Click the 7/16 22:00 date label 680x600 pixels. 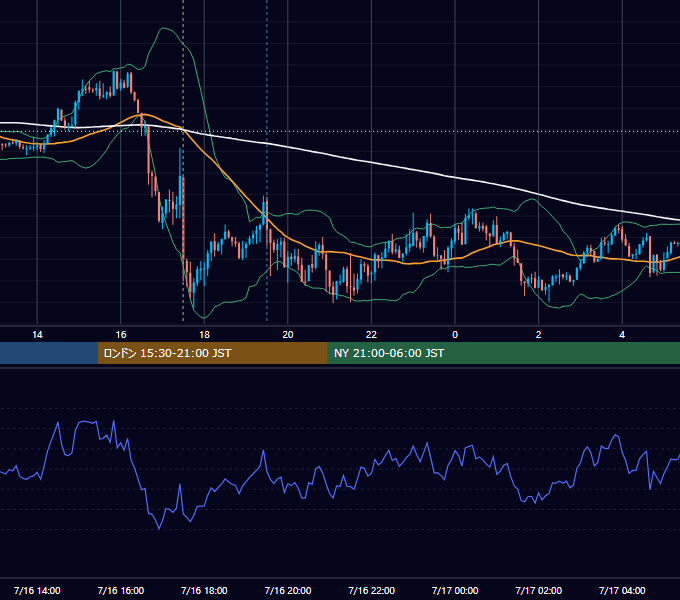[x=372, y=590]
